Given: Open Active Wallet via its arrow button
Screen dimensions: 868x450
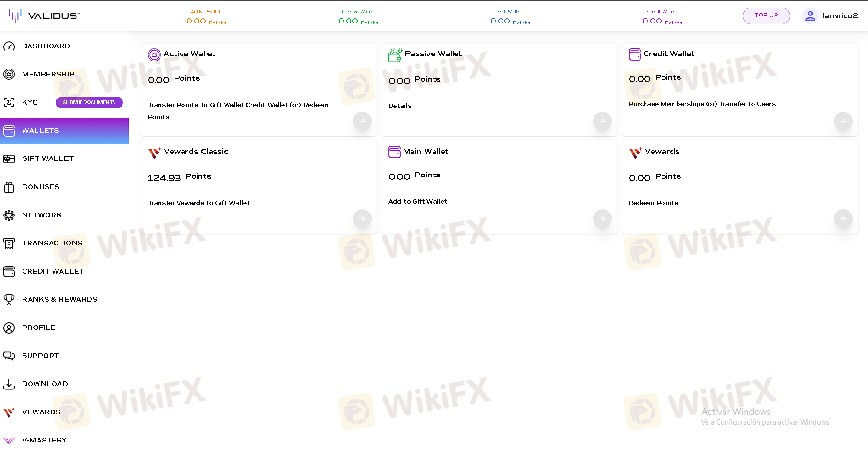Looking at the screenshot, I should click(362, 121).
